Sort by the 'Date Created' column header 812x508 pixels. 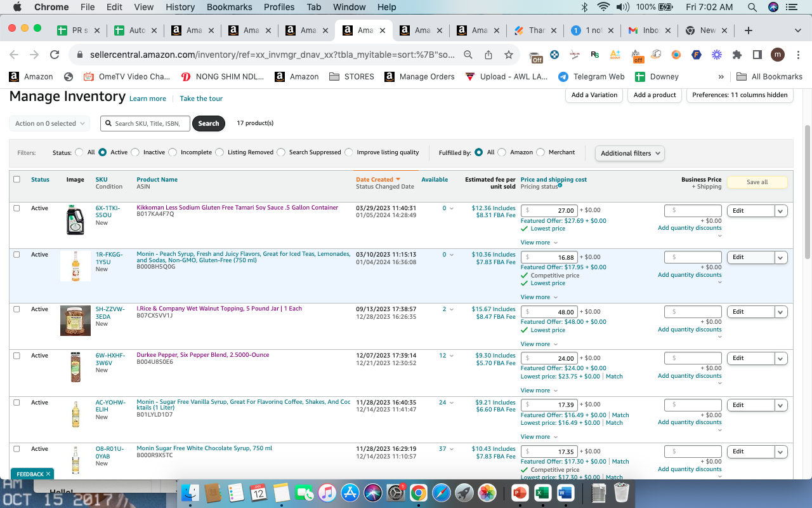[x=378, y=180]
